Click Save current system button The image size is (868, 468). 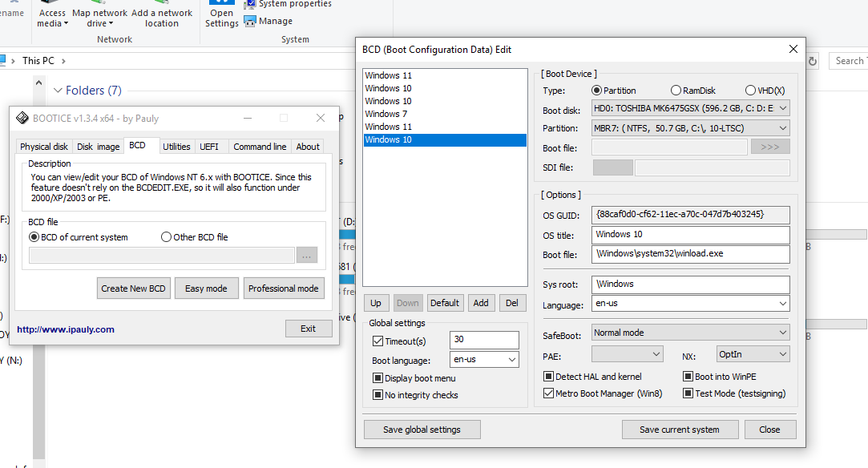(x=680, y=430)
